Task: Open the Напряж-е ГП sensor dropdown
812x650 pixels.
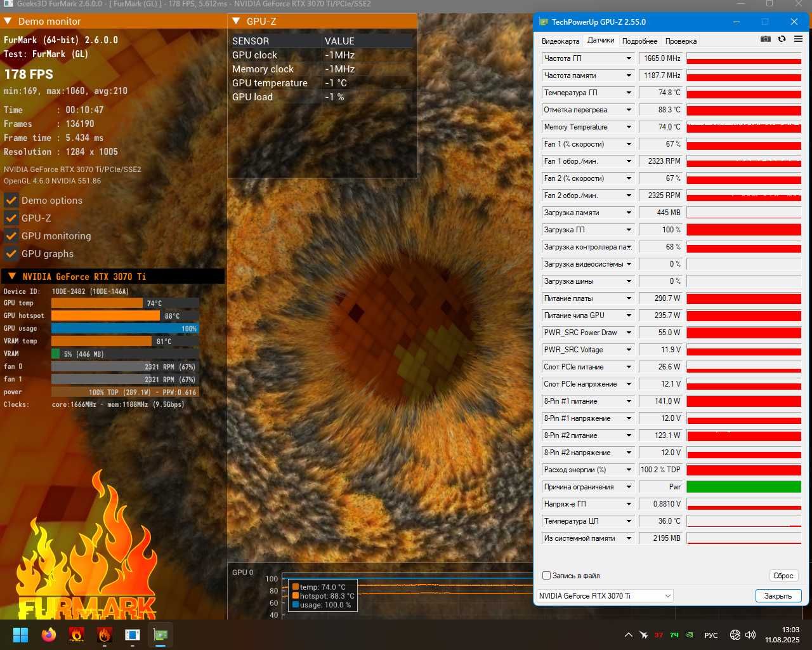Action: tap(629, 504)
